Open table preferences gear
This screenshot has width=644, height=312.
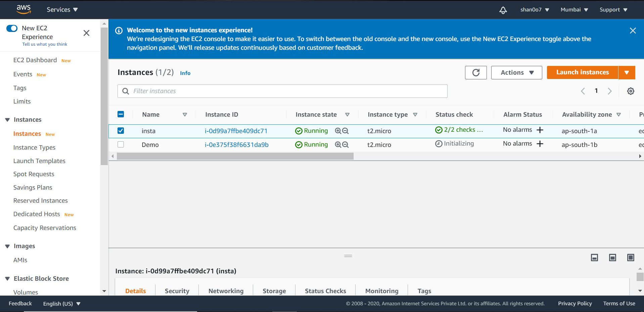(631, 91)
